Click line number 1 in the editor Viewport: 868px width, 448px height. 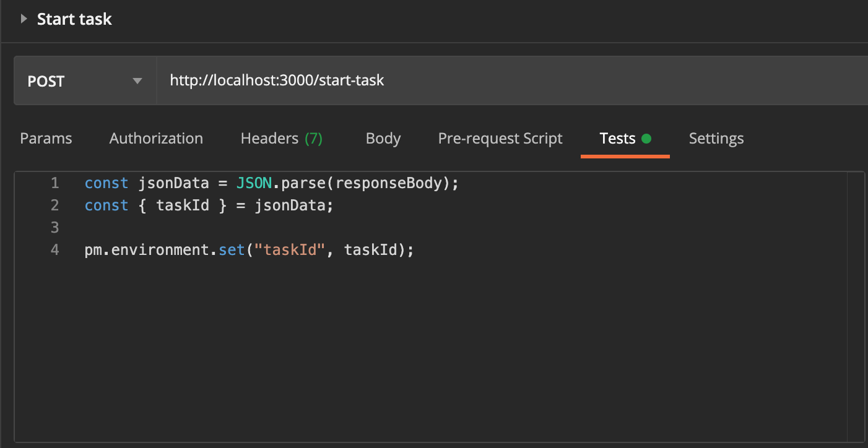click(54, 183)
